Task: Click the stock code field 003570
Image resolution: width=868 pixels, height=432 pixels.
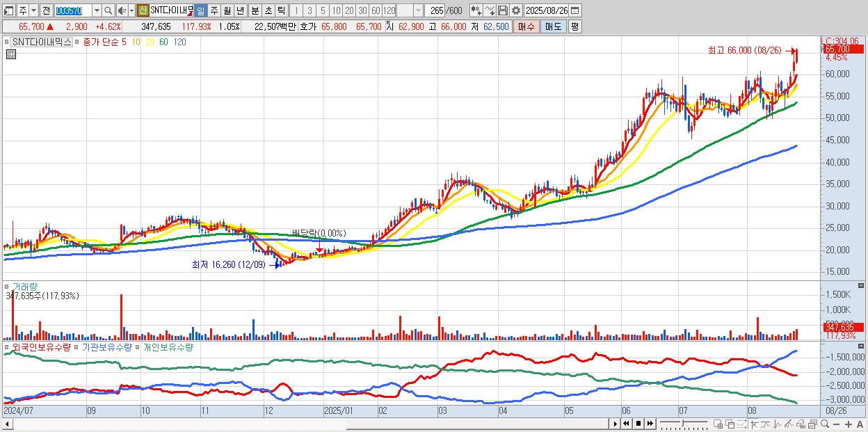Action: pyautogui.click(x=73, y=10)
